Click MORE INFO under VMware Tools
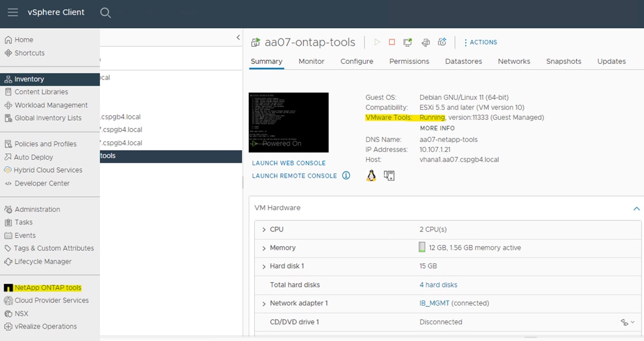 (437, 128)
